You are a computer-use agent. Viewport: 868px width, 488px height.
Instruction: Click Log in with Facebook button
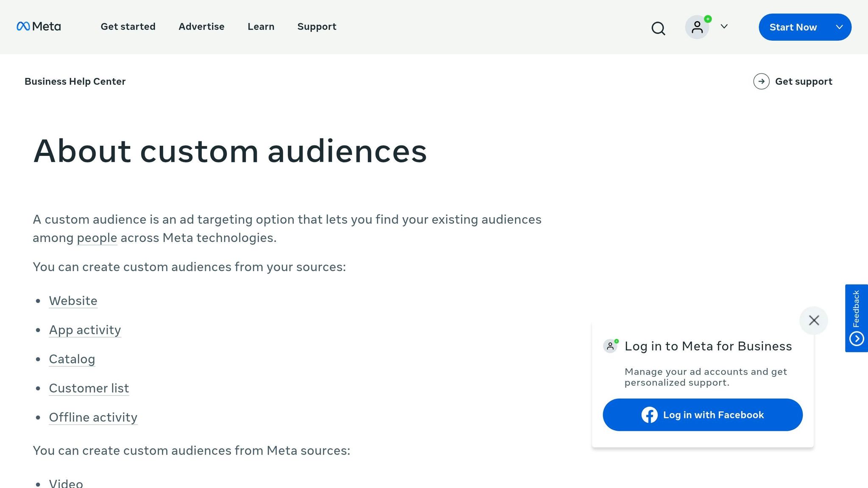coord(703,415)
